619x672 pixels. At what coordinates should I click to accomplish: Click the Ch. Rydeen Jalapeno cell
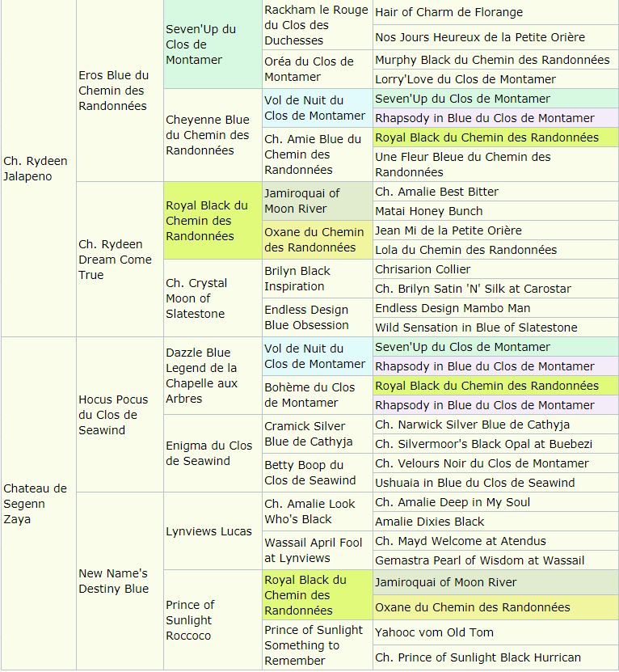[x=39, y=168]
